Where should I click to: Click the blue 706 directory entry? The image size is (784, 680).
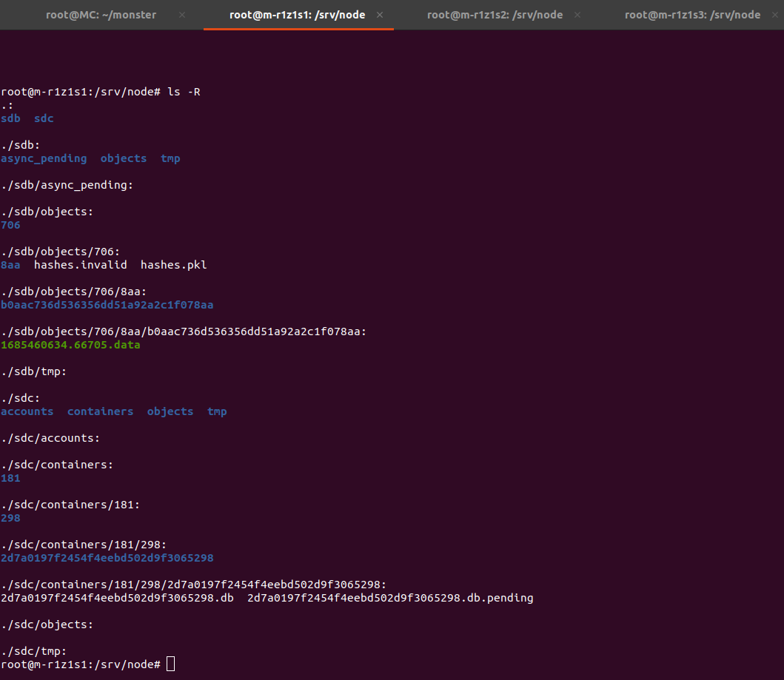(10, 225)
